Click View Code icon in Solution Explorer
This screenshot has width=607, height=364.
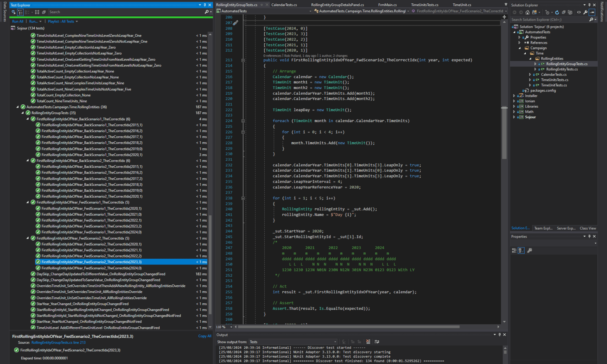point(579,12)
